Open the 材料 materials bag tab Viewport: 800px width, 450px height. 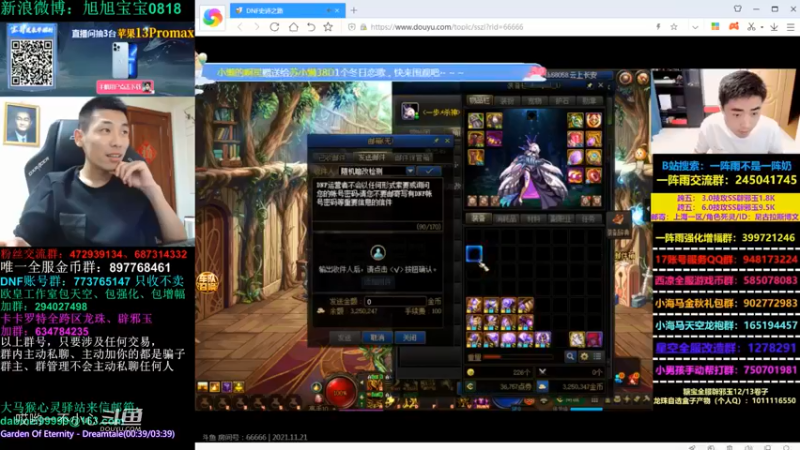tap(534, 219)
